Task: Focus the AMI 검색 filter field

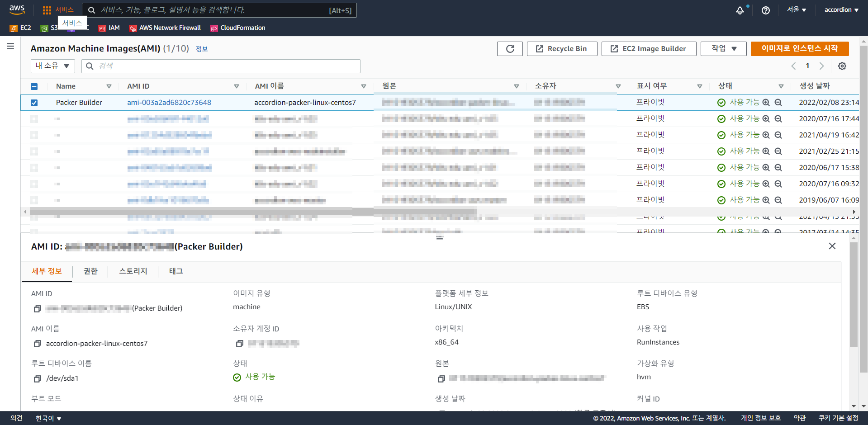Action: [221, 66]
